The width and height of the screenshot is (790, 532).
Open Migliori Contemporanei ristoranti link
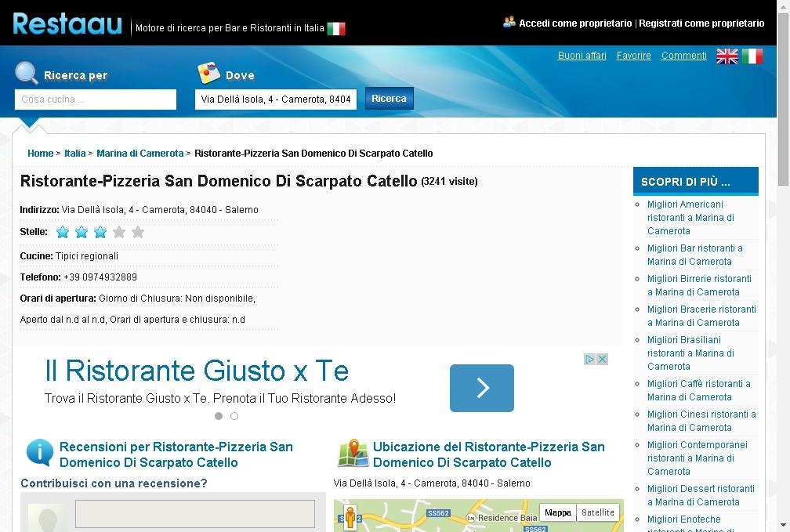coord(698,458)
